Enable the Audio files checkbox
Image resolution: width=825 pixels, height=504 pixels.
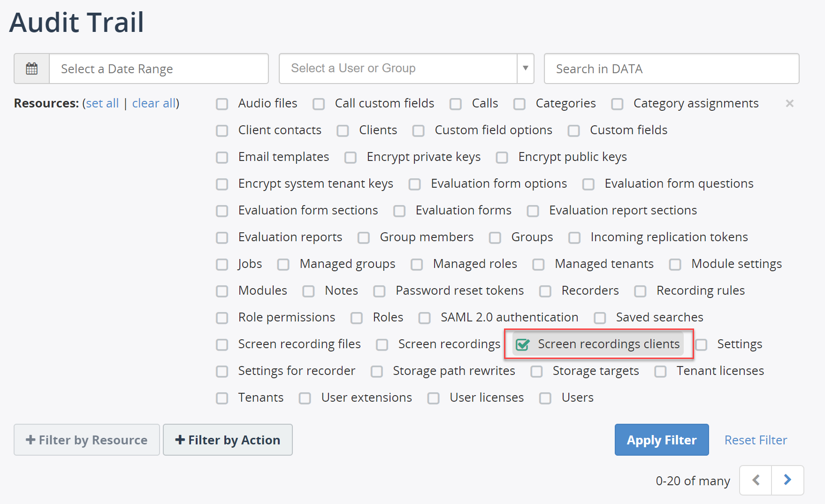222,104
